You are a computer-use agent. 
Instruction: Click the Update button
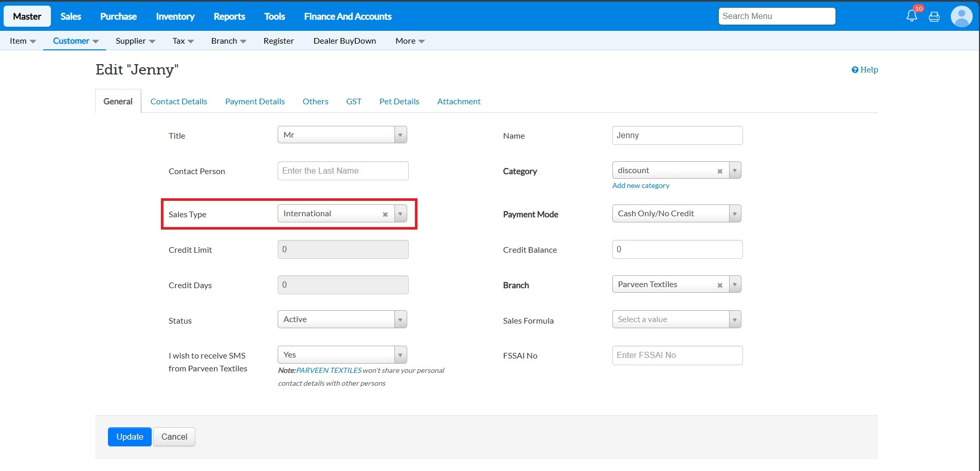point(130,437)
